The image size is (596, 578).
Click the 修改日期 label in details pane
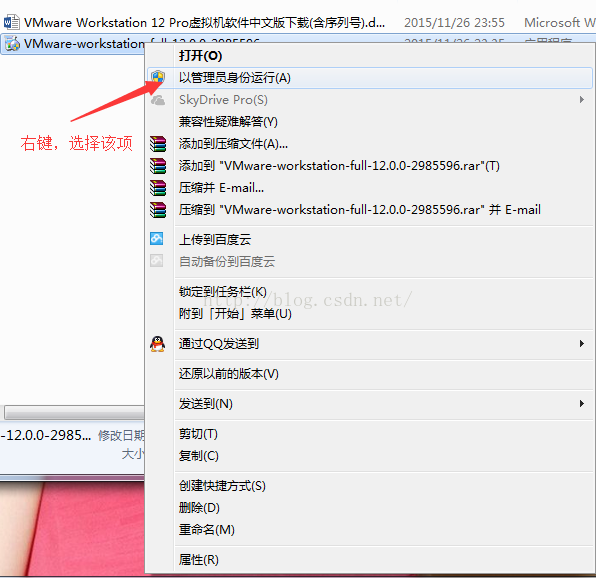[121, 435]
